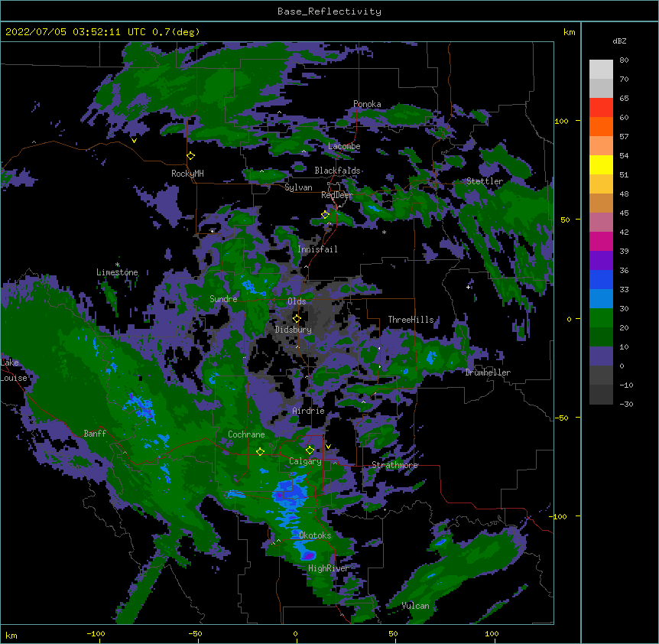Click the Ponoka city label
Image resolution: width=659 pixels, height=644 pixels.
(367, 104)
